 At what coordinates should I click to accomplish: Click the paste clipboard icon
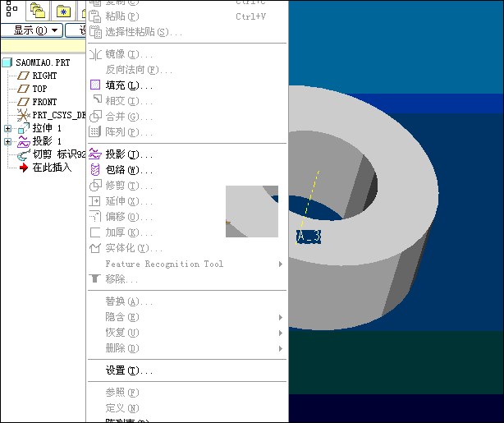tap(95, 16)
